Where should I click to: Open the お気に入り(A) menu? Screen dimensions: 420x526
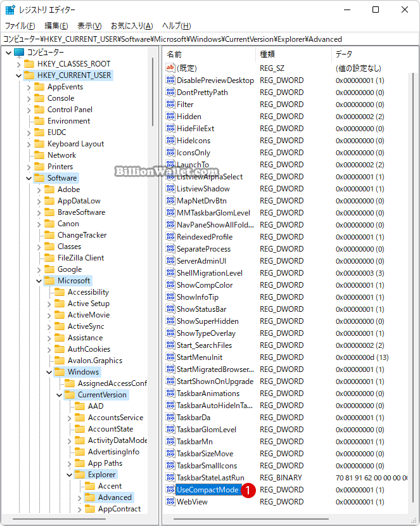click(x=132, y=26)
